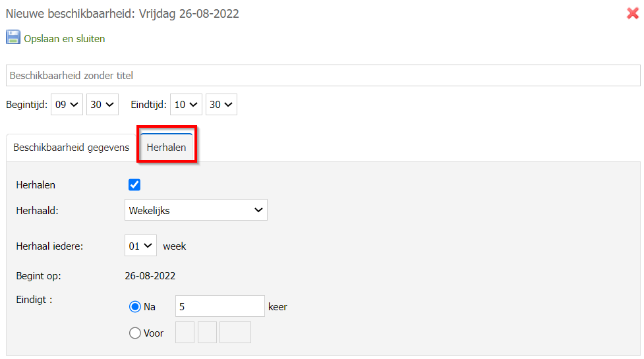Click the 'Herhalen' checkbox label text
The image size is (644, 359).
(x=36, y=185)
